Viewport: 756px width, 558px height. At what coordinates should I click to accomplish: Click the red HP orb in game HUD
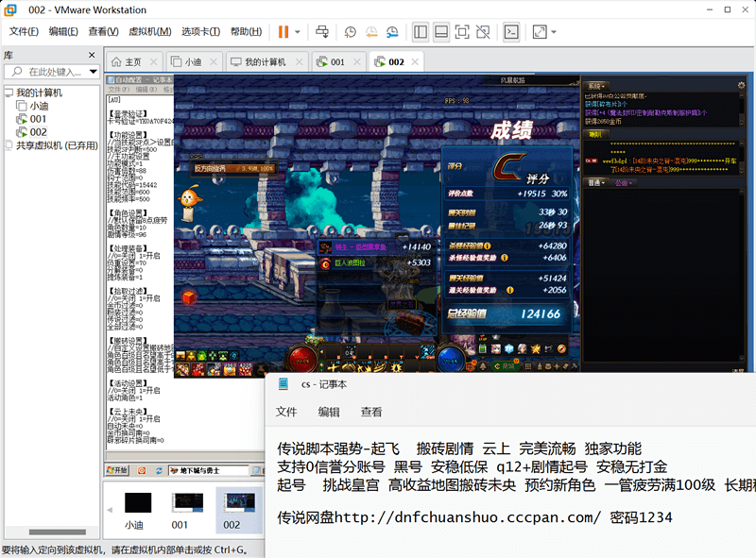pos(301,359)
